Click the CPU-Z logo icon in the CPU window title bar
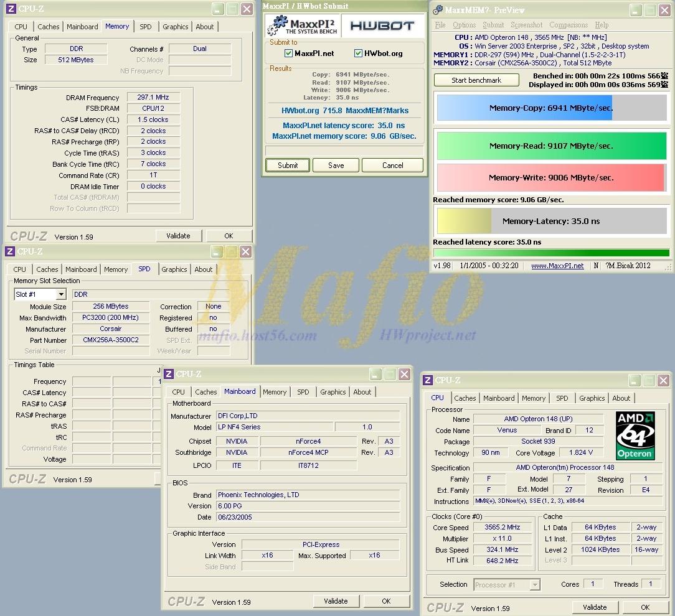 [427, 380]
